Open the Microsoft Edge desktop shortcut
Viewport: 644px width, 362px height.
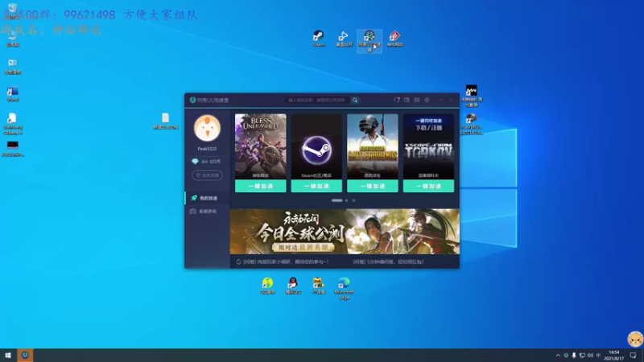coord(344,289)
